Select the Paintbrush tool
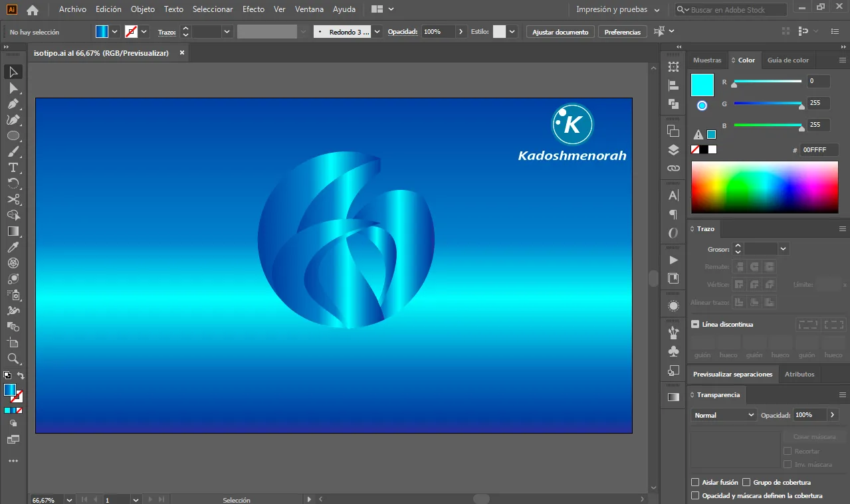 tap(13, 151)
